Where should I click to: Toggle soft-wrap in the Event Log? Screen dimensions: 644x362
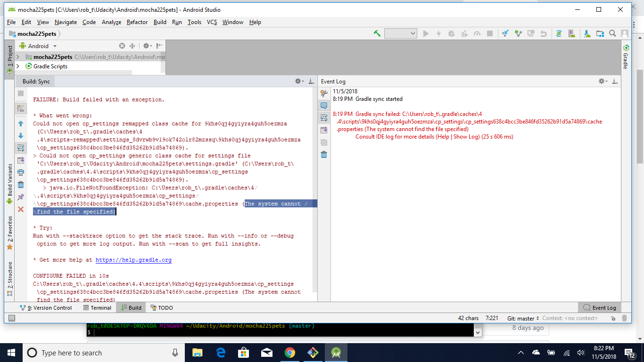pos(324,118)
